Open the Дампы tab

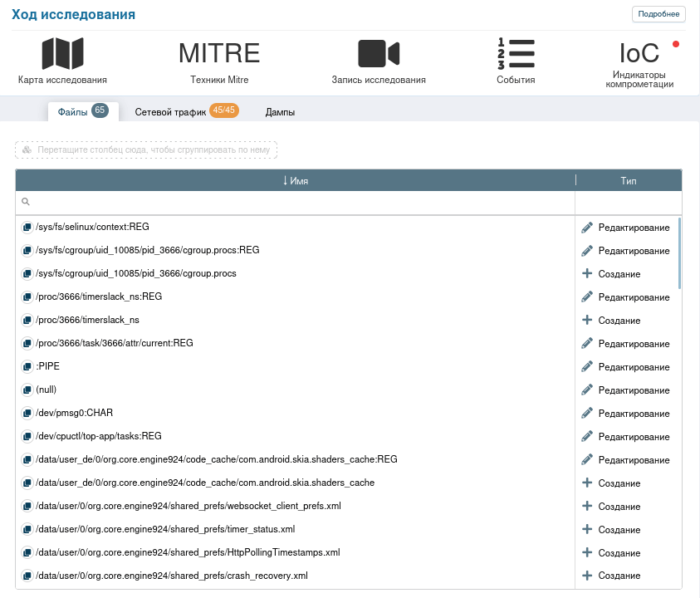point(280,112)
